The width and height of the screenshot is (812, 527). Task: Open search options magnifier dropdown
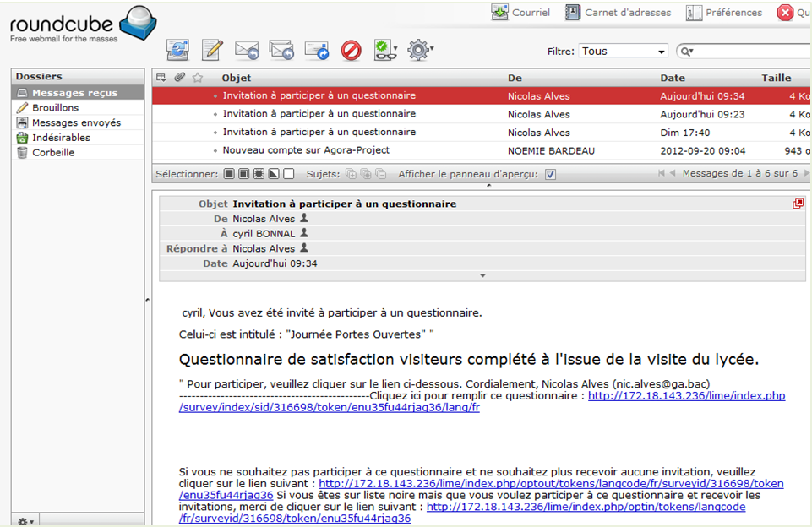click(687, 52)
